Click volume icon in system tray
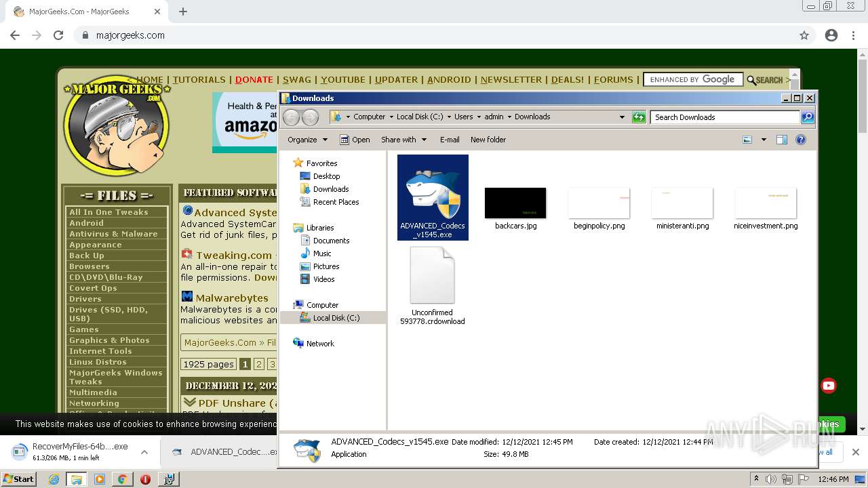This screenshot has width=868, height=488. pos(771,479)
